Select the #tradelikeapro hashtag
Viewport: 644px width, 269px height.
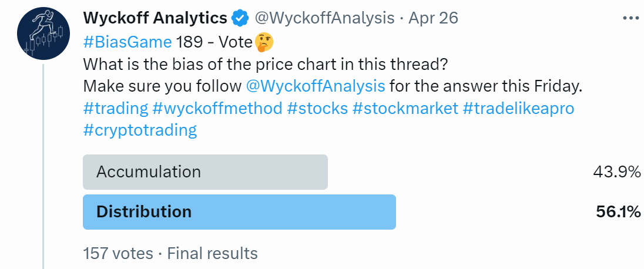[518, 108]
